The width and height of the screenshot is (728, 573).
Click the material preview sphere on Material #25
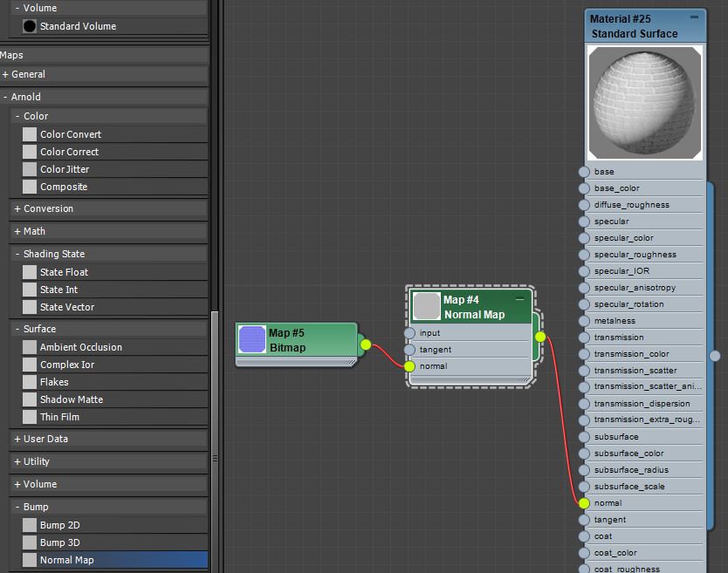coord(644,103)
